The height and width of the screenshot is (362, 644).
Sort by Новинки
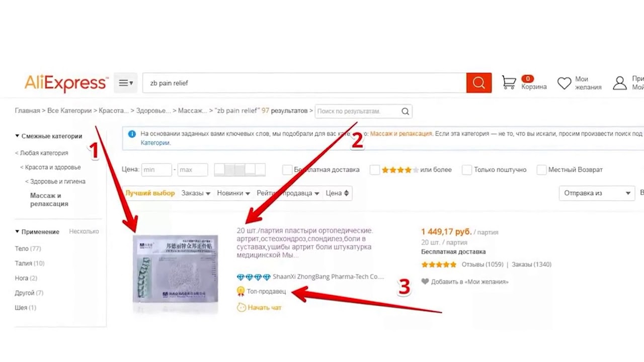tap(233, 193)
